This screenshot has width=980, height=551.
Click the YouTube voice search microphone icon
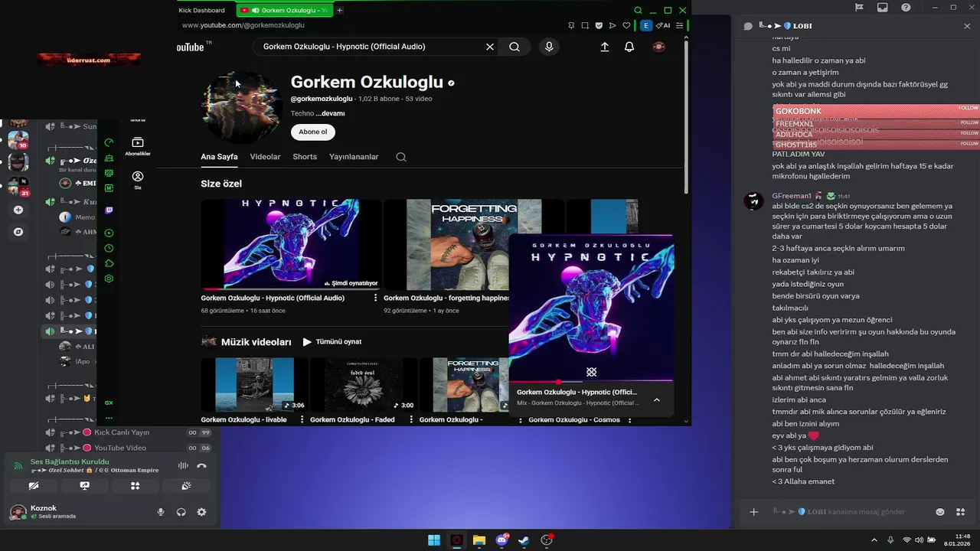coord(548,47)
